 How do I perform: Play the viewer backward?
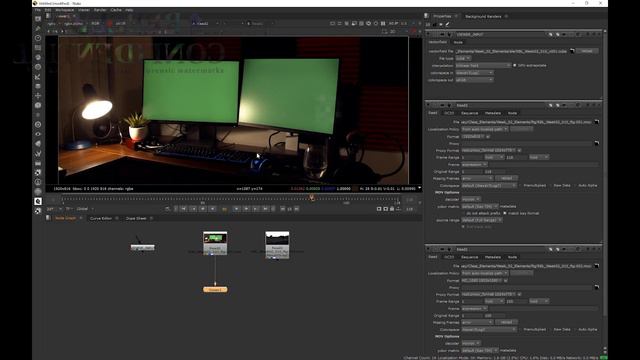(203, 209)
